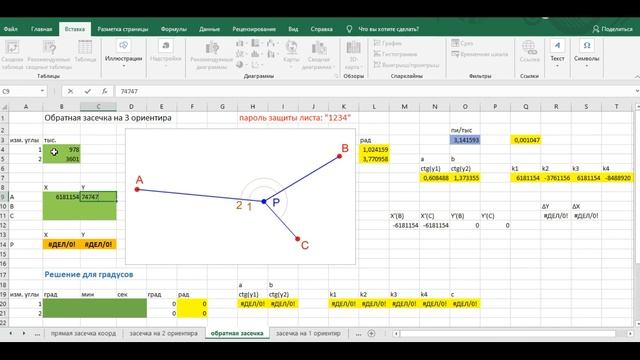Screen dimensions: 640x360
Task: Insert a Выигрыш/проигрыш sparkline
Action: (406, 64)
